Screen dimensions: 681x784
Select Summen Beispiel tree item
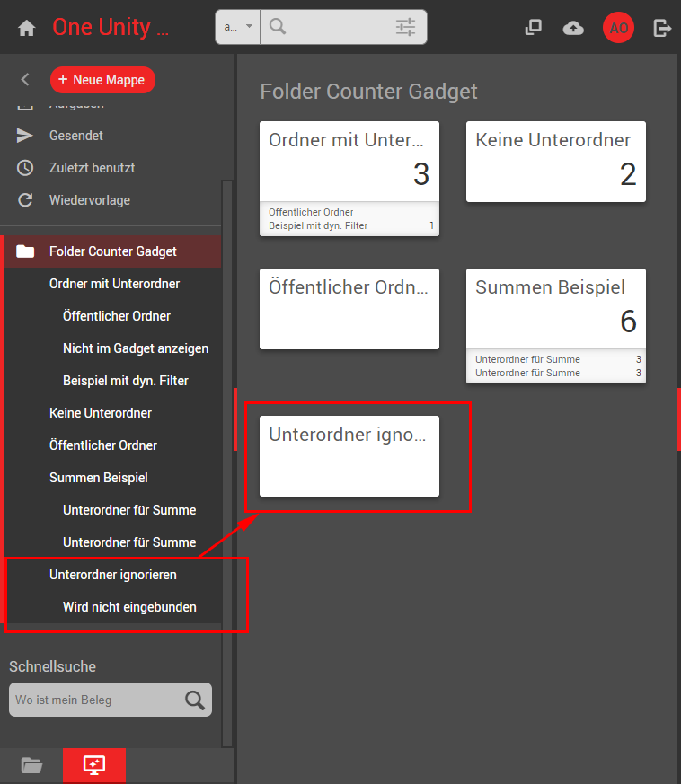[98, 478]
